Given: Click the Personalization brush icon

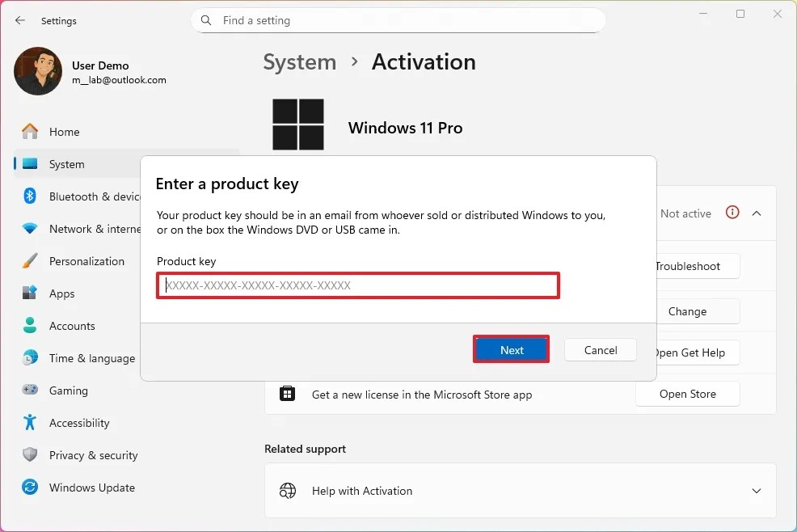Looking at the screenshot, I should (29, 261).
